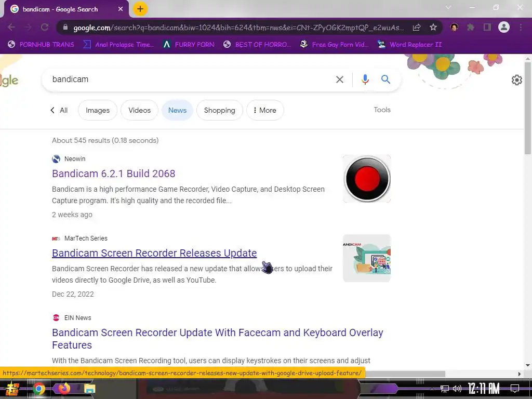Open Word Replacer II bookmark

(x=410, y=45)
